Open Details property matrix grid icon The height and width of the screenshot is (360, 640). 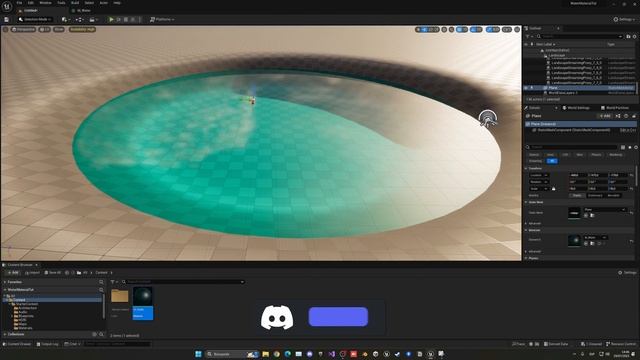pos(623,147)
